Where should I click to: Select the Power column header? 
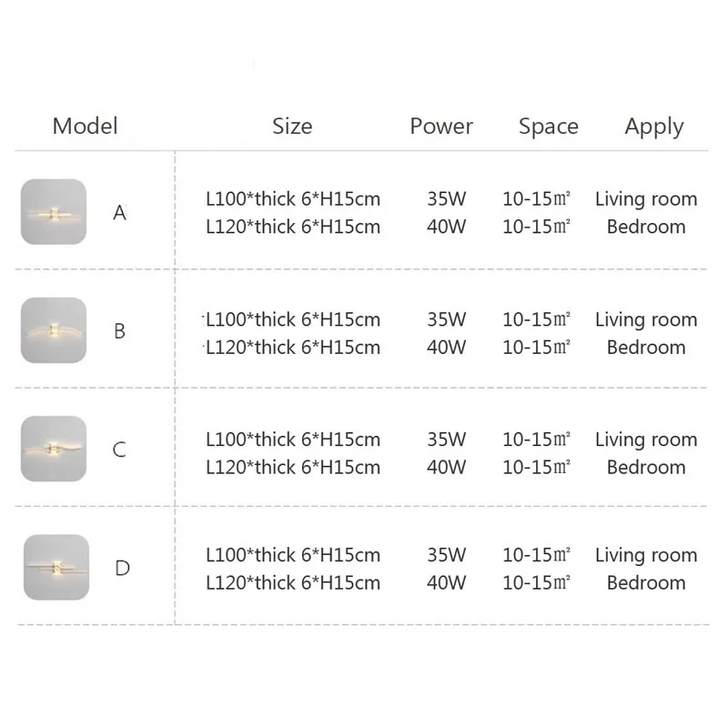tap(441, 126)
